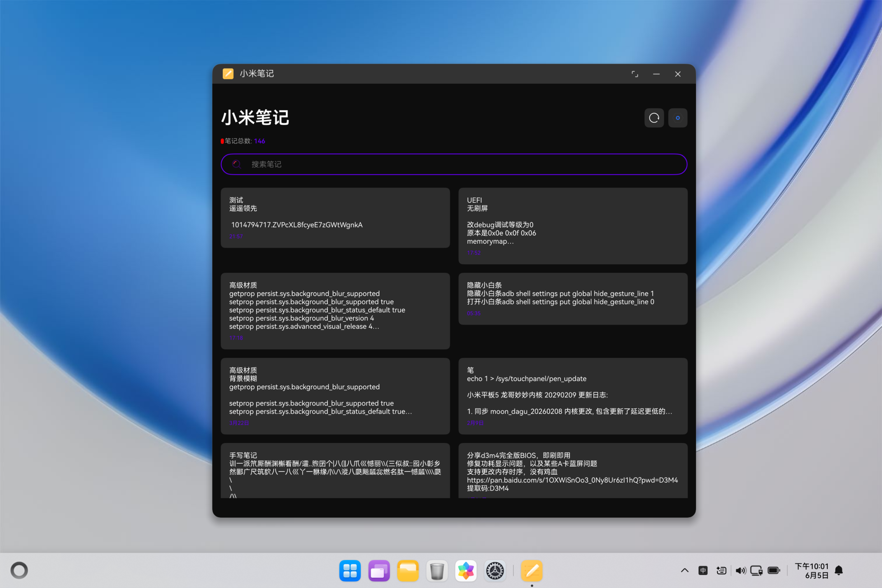
Task: Open the file manager folder in dock
Action: (408, 571)
